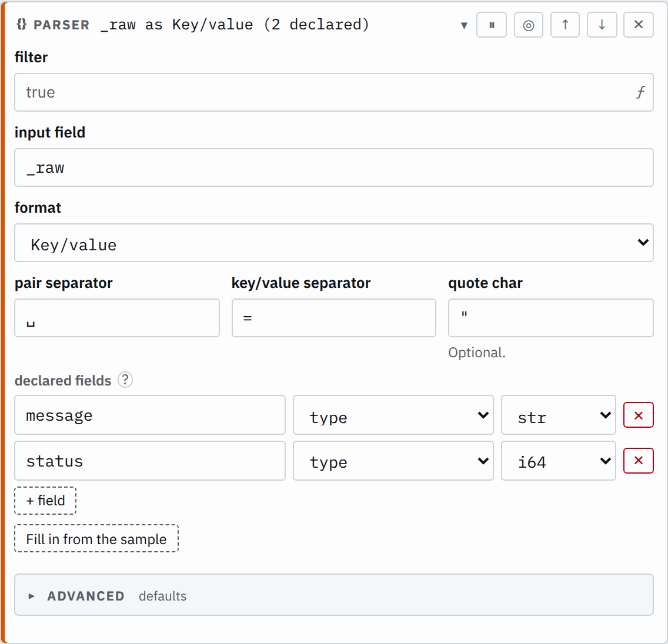Screen dimensions: 668x644
Task: Open the format Key/value dropdown
Action: 333,243
